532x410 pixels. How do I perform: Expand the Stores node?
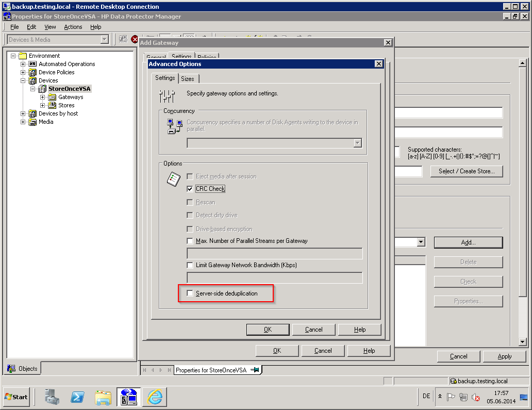[x=43, y=105]
